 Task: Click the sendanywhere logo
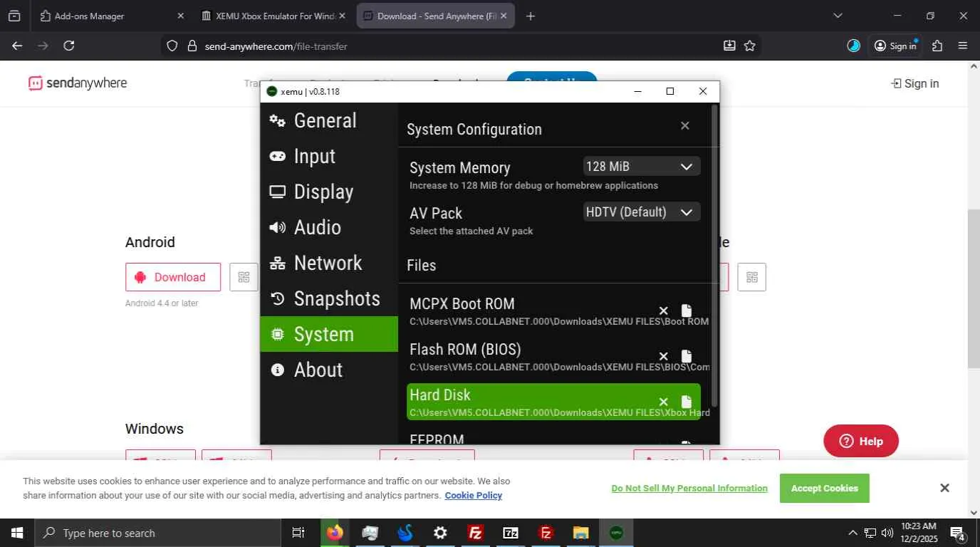pyautogui.click(x=78, y=83)
